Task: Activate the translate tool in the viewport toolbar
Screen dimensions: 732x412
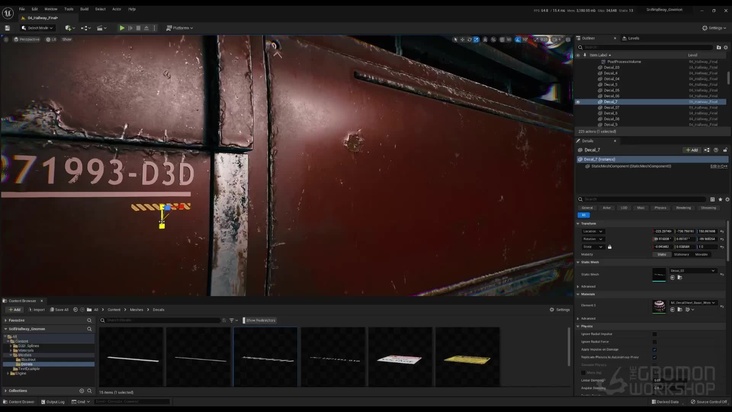Action: tap(462, 40)
